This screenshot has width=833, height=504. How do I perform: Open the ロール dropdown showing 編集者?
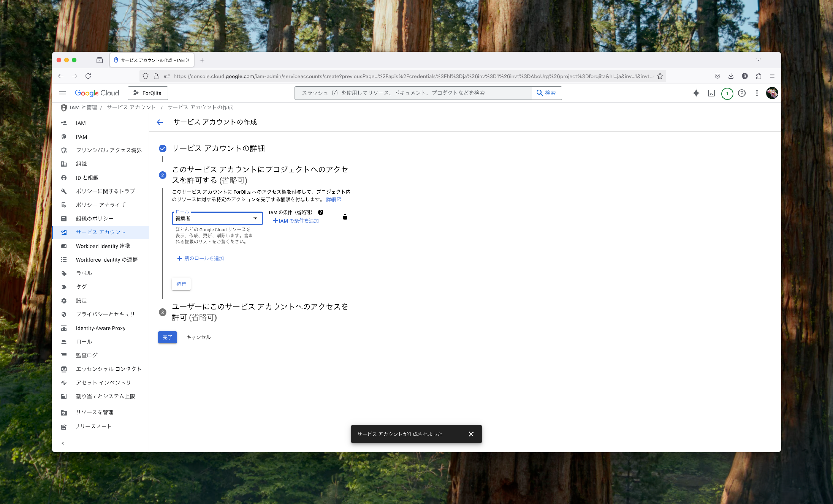[217, 218]
